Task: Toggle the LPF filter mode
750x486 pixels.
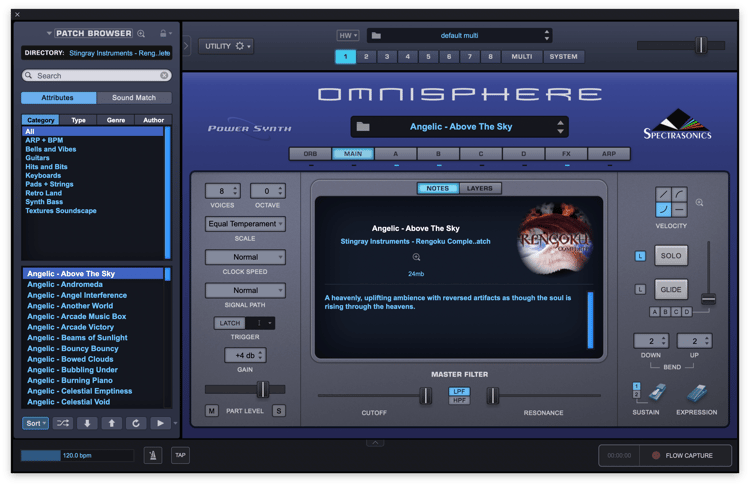Action: [x=459, y=391]
